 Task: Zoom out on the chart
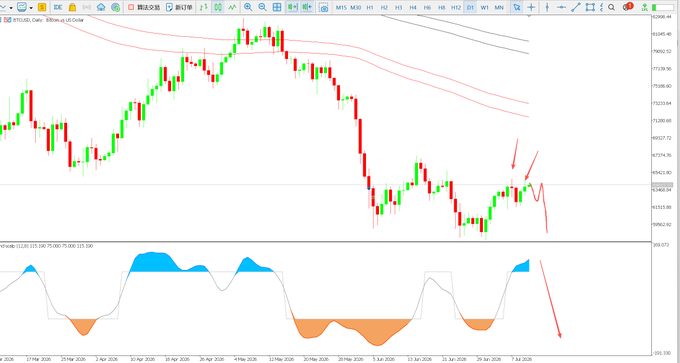(x=262, y=7)
